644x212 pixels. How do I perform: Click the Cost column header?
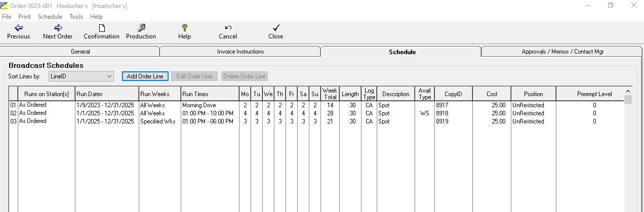(x=491, y=94)
